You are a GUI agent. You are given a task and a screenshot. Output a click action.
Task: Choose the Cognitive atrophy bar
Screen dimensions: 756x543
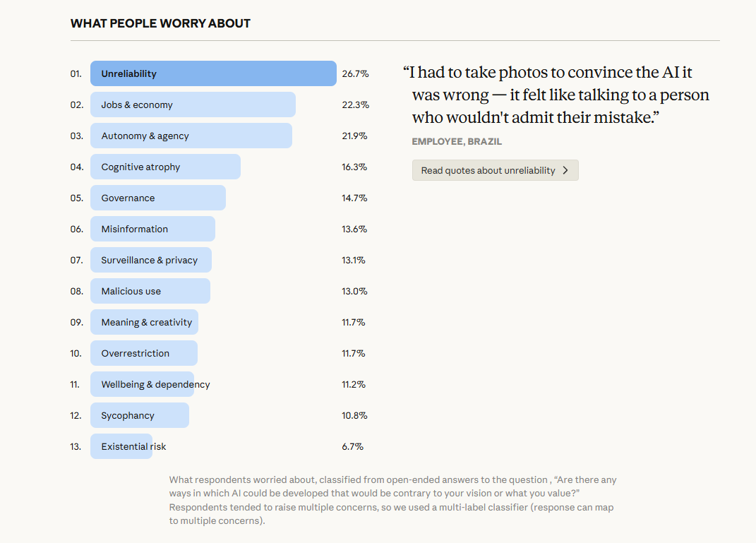pos(165,167)
